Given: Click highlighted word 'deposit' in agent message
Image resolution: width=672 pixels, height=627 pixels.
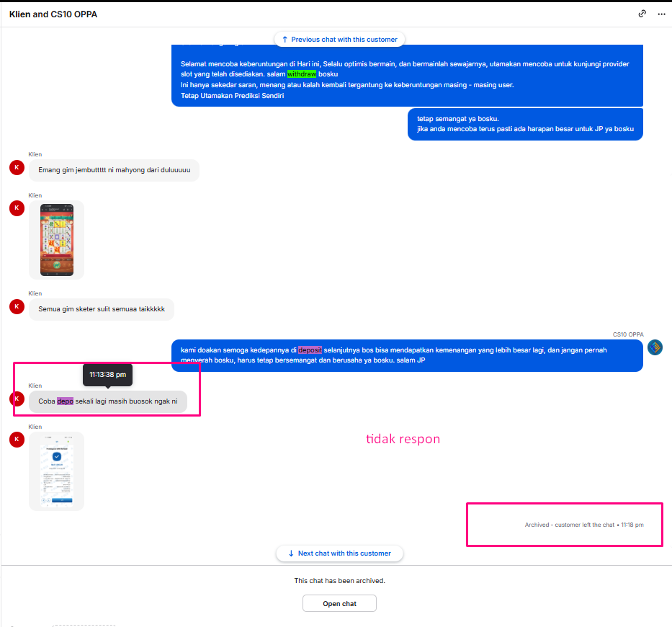Looking at the screenshot, I should click(310, 350).
